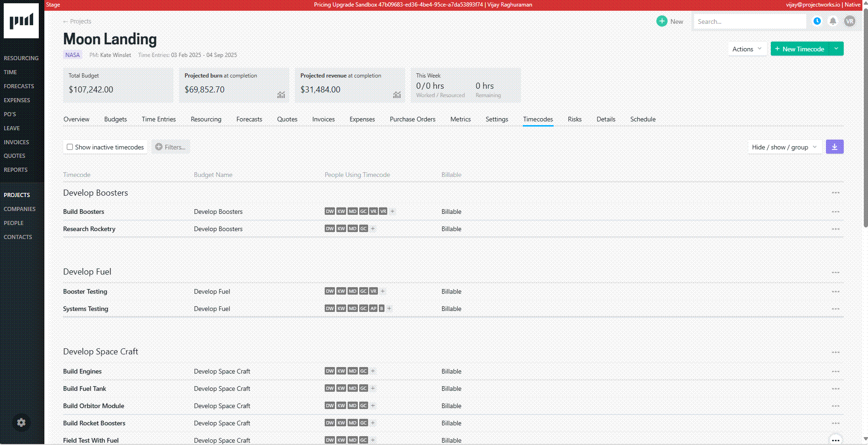Open the Time Entries tab
Image resolution: width=868 pixels, height=445 pixels.
click(x=159, y=119)
